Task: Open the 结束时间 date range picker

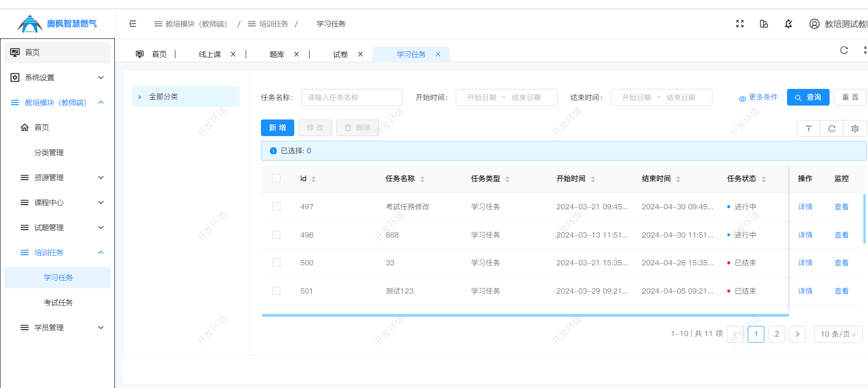Action: pos(662,97)
